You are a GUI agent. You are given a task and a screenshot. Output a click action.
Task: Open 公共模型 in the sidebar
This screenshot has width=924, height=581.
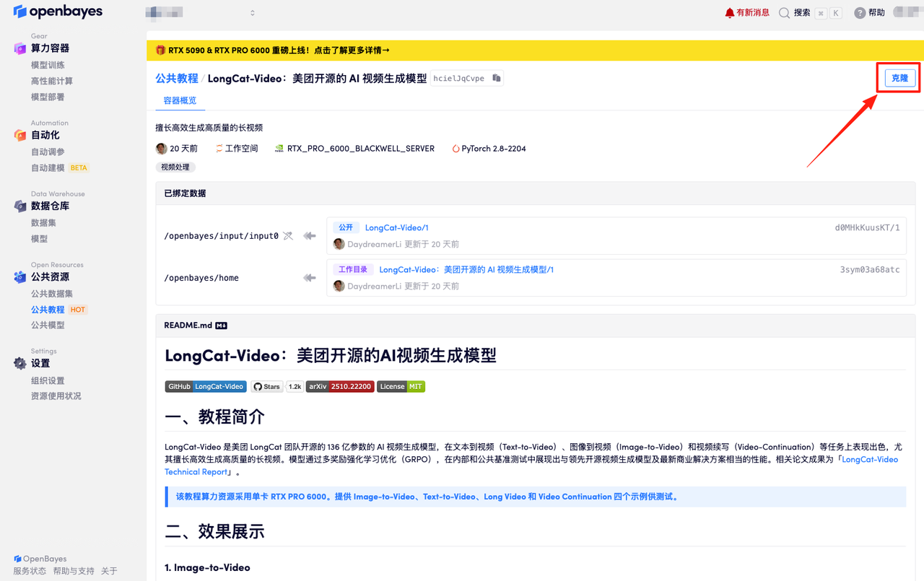(x=48, y=325)
